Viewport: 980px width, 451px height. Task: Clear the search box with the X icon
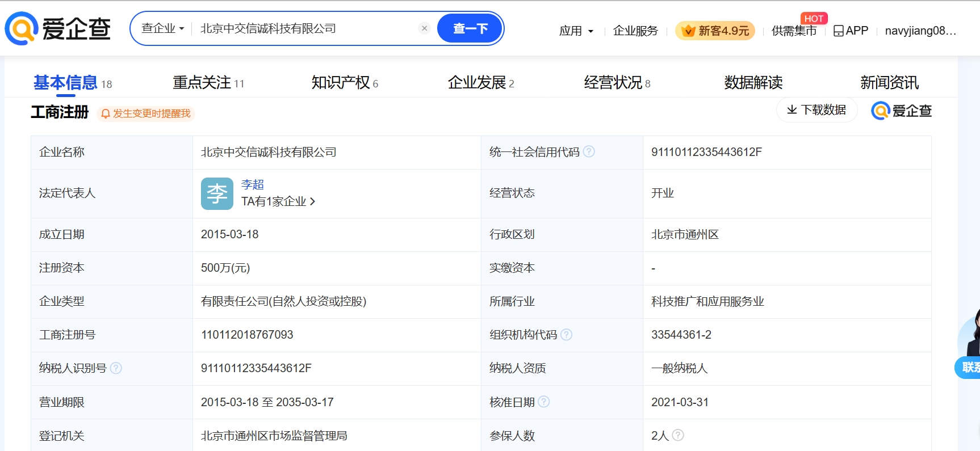424,28
